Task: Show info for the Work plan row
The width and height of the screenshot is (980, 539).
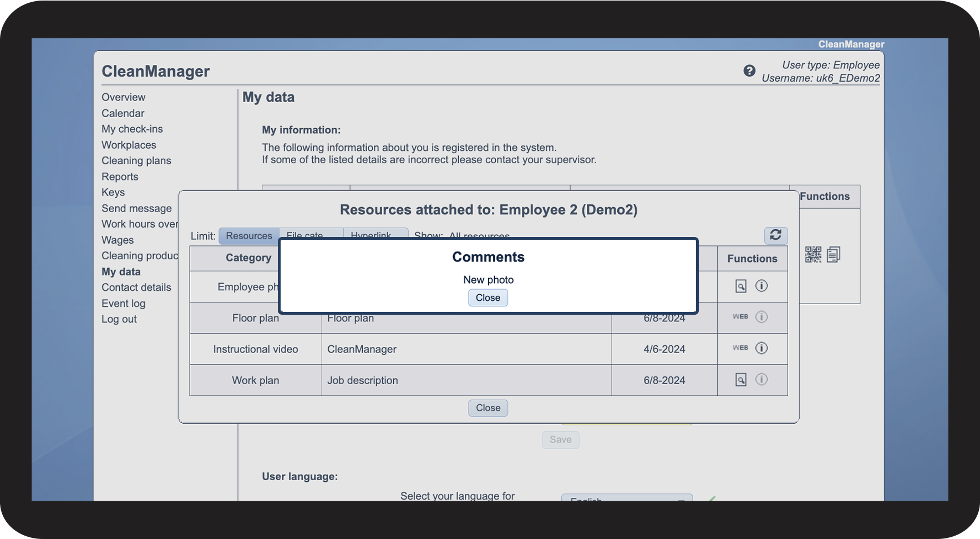Action: 761,379
